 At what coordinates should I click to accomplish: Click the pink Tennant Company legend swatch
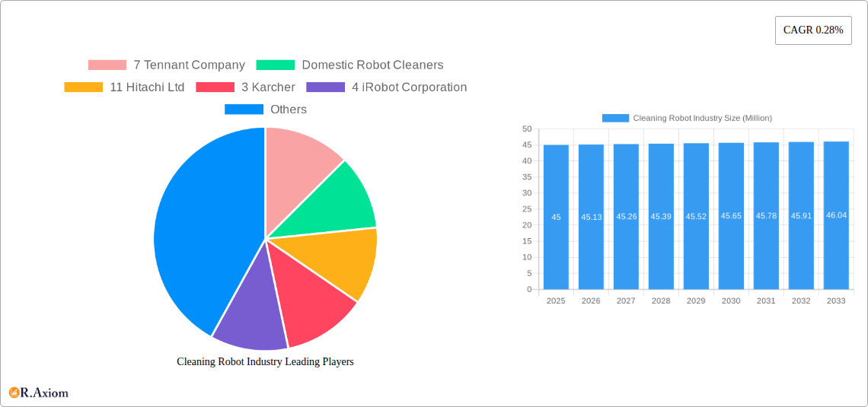coord(107,65)
